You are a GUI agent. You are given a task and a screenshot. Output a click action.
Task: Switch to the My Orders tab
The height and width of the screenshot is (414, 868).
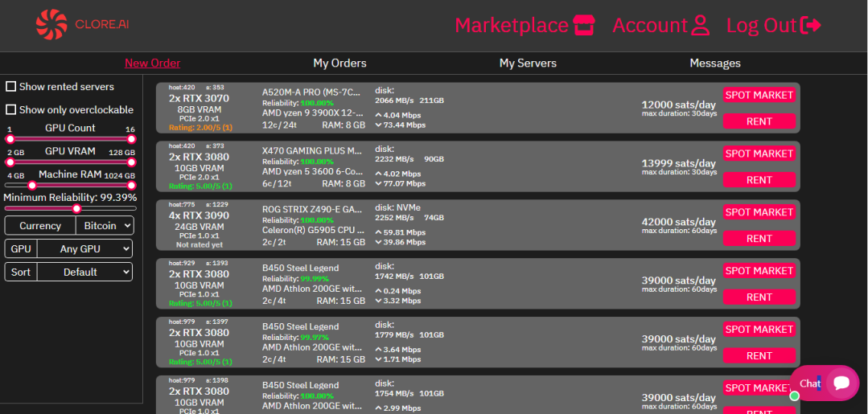click(340, 63)
